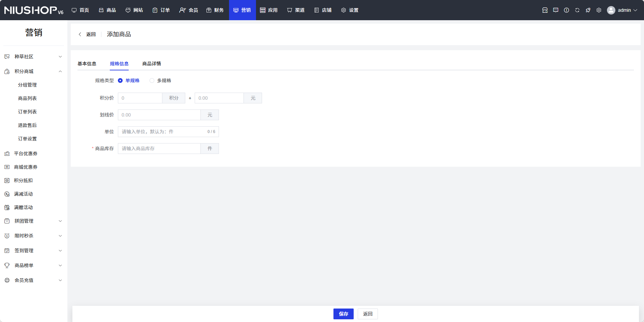
Task: Click the 积分 unit suffix
Action: [x=174, y=98]
